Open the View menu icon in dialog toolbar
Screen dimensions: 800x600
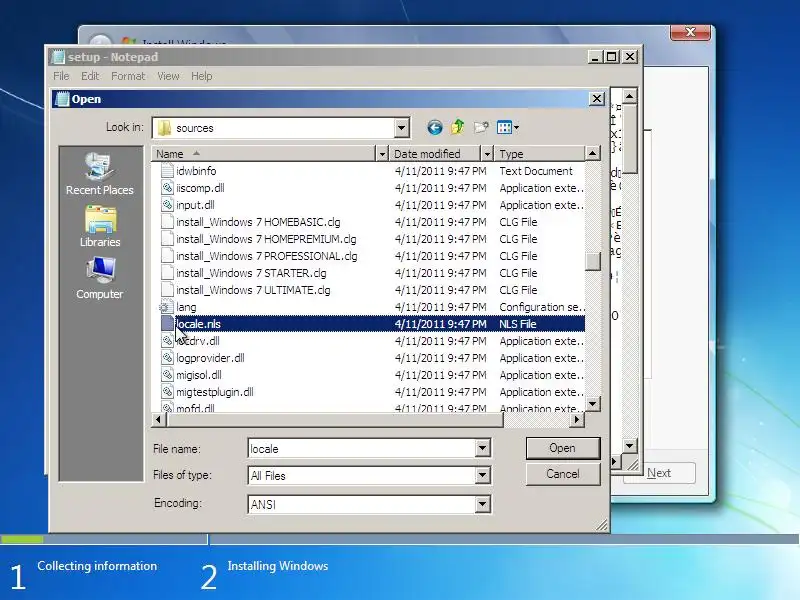tap(508, 127)
